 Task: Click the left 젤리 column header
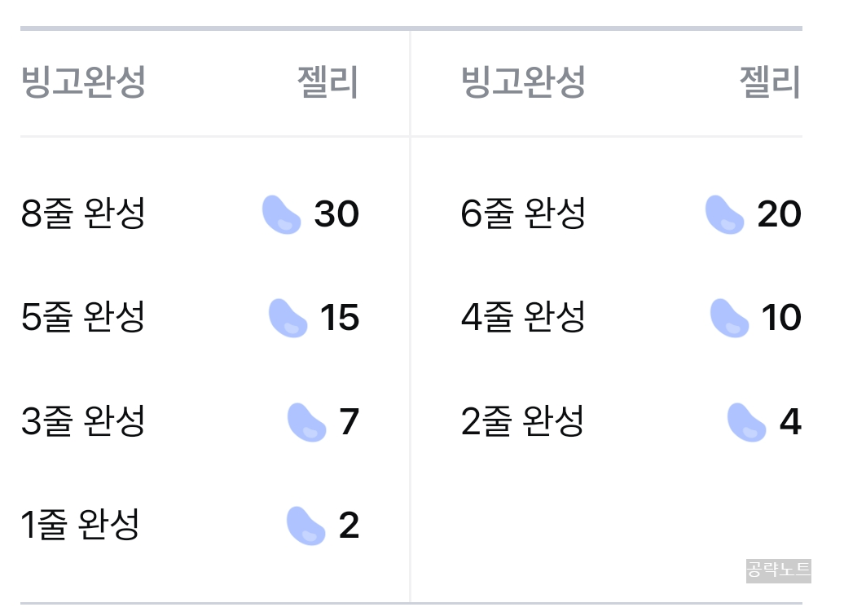(327, 82)
